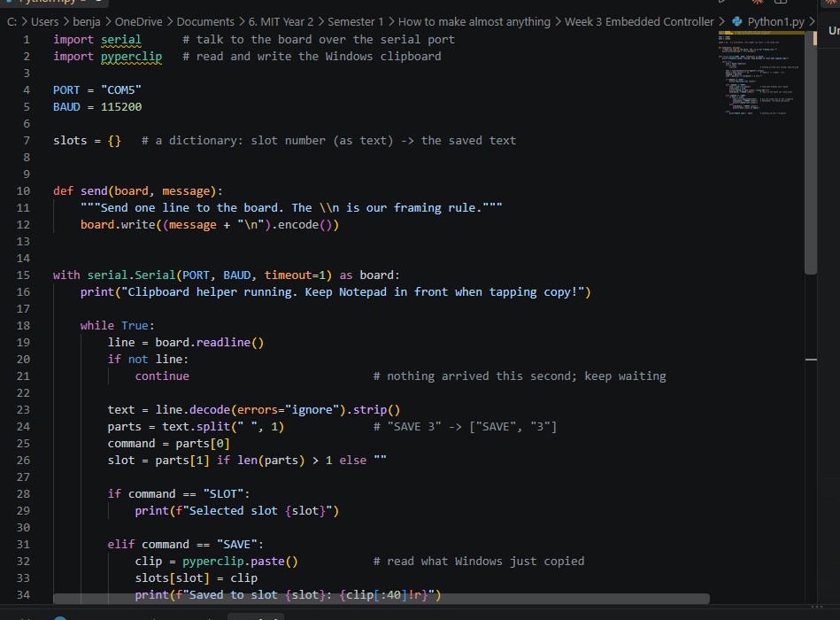Click line number 10 in the gutter
The width and height of the screenshot is (840, 620).
coord(23,190)
